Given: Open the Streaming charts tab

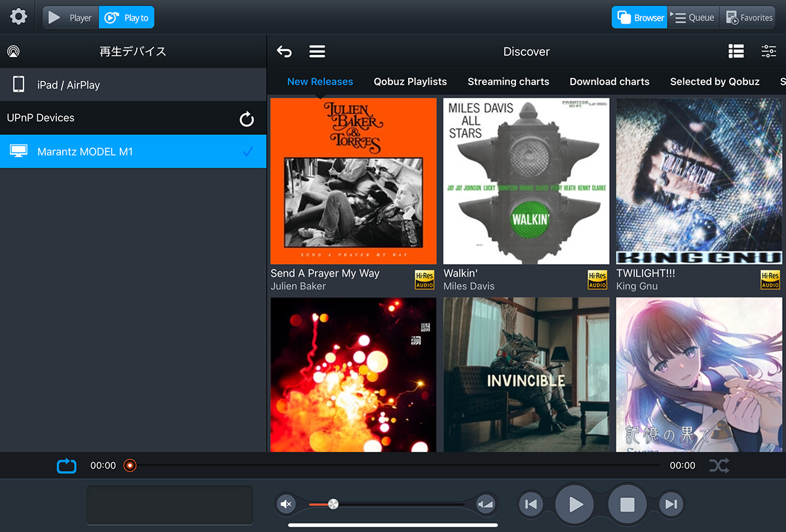Looking at the screenshot, I should click(x=508, y=82).
